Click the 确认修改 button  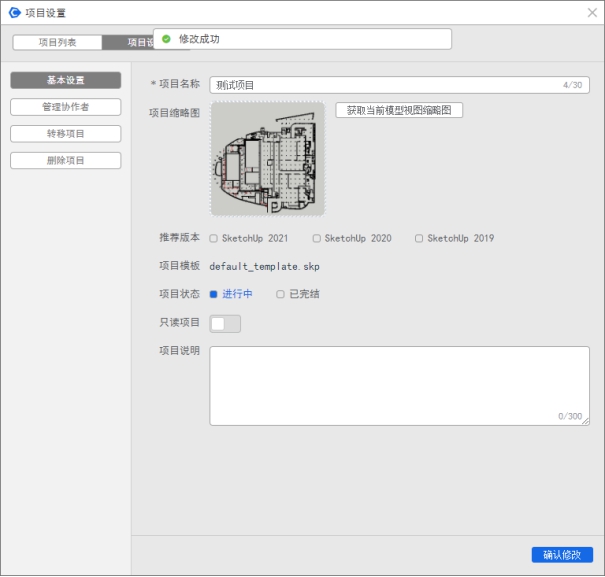pyautogui.click(x=561, y=555)
